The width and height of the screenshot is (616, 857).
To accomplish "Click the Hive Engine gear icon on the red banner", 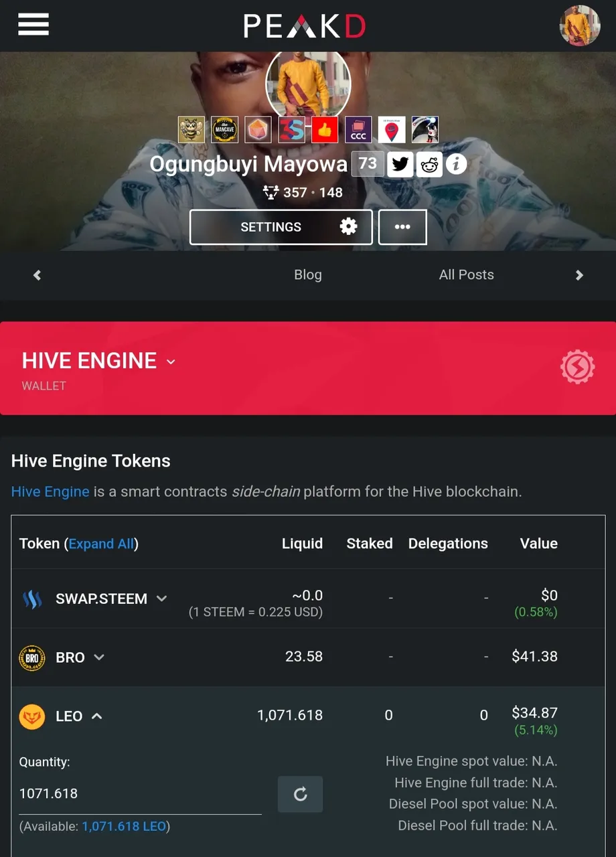I will point(577,367).
